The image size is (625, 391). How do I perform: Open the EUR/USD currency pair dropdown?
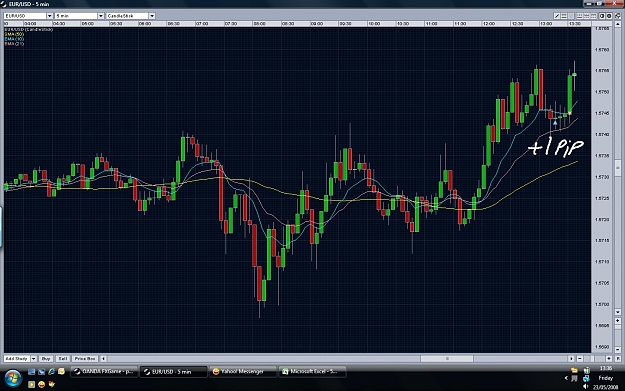(x=50, y=16)
